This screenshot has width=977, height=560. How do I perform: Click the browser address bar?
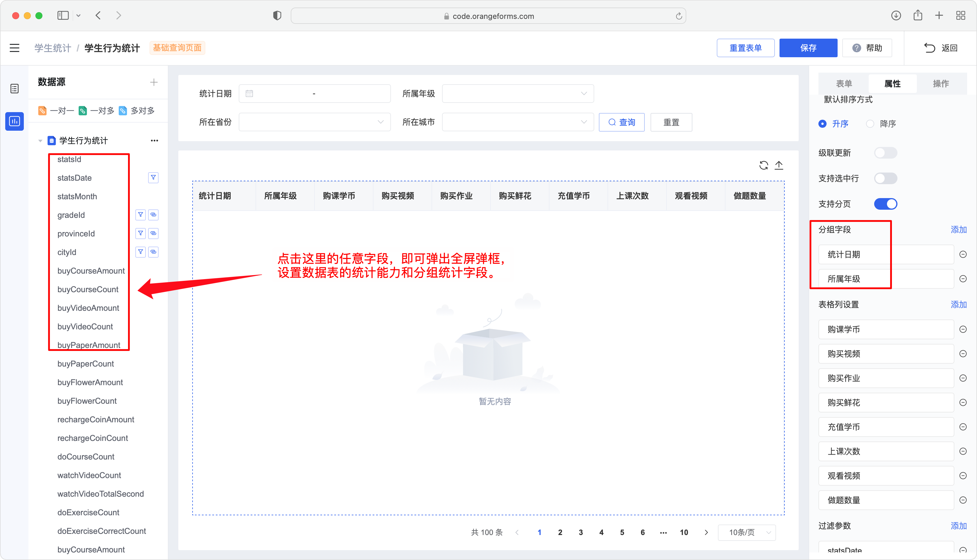pyautogui.click(x=488, y=16)
